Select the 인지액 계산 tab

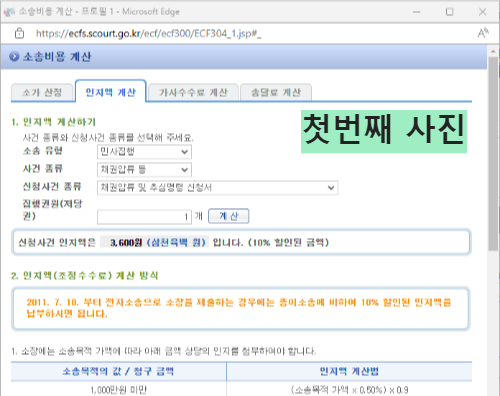[x=111, y=92]
